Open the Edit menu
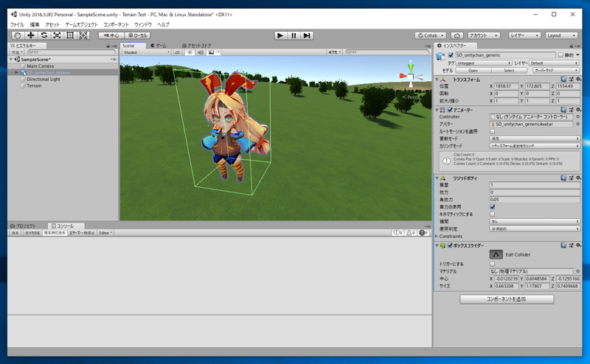 click(x=35, y=24)
